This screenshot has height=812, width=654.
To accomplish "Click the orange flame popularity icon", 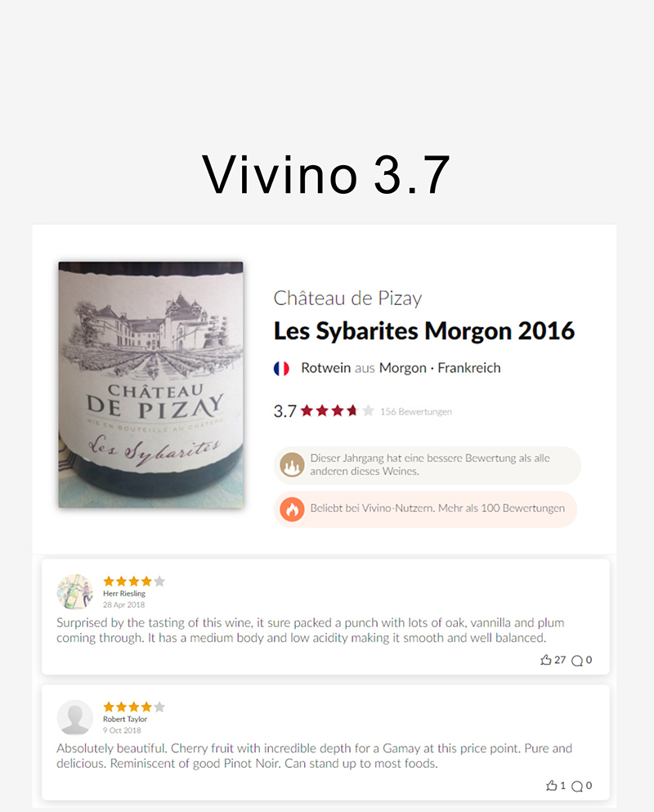I will 292,509.
